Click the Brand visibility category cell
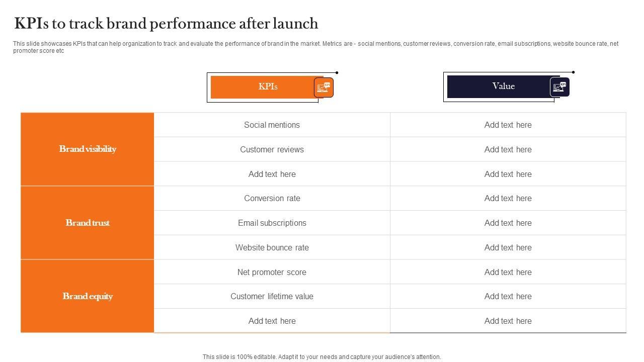Image resolution: width=644 pixels, height=362 pixels. point(88,149)
